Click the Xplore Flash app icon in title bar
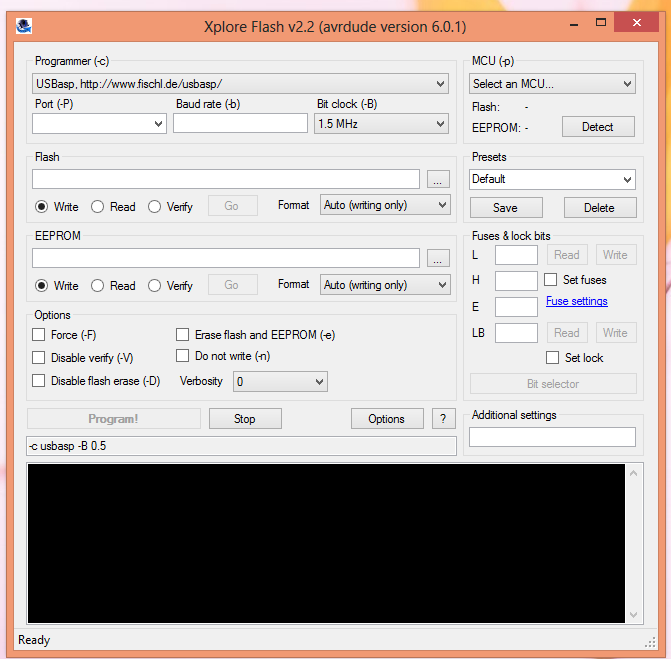The height and width of the screenshot is (659, 671). tap(24, 26)
